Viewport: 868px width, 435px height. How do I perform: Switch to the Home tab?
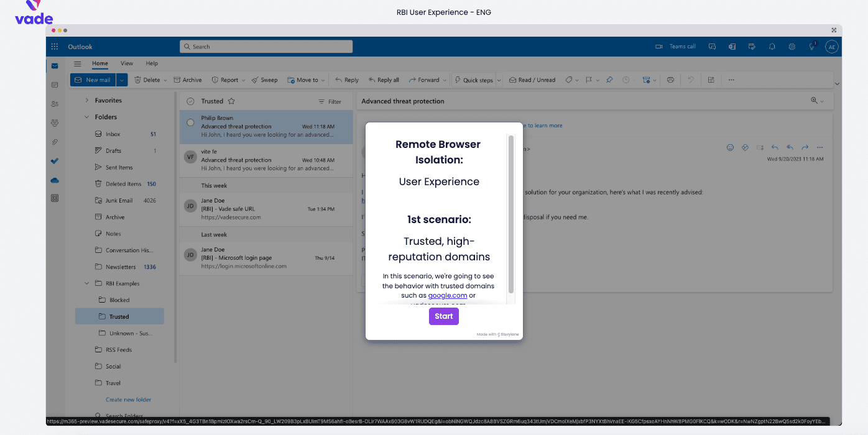point(100,63)
